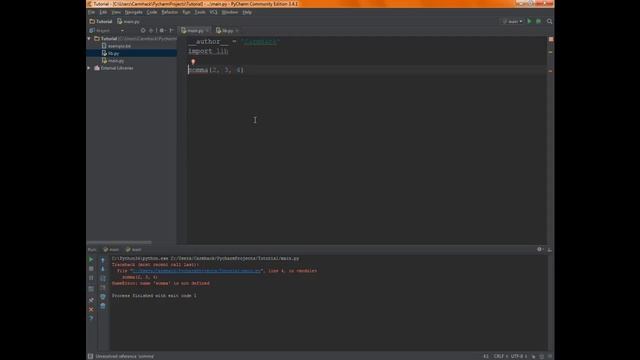Open the Navigate menu
This screenshot has width=640, height=360.
133,12
